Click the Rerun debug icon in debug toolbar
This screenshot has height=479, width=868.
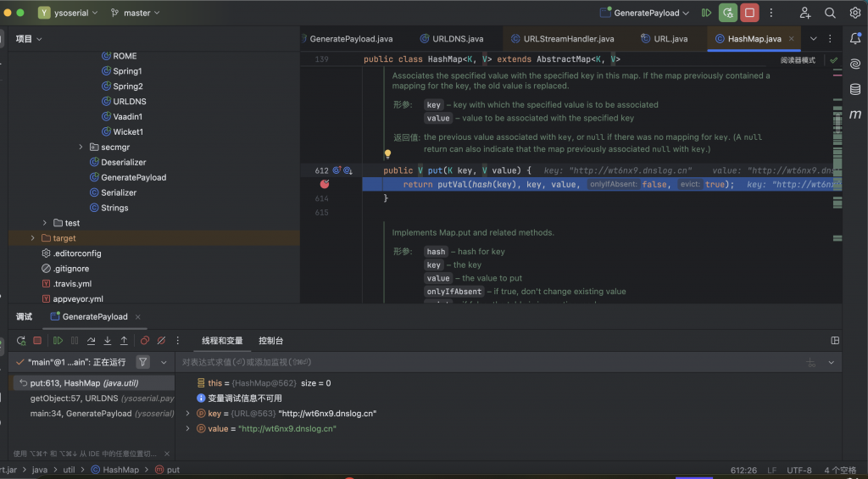tap(21, 341)
